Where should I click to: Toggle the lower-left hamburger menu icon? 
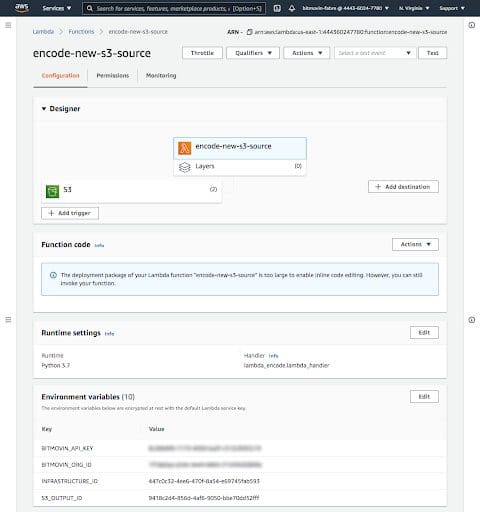(8, 320)
